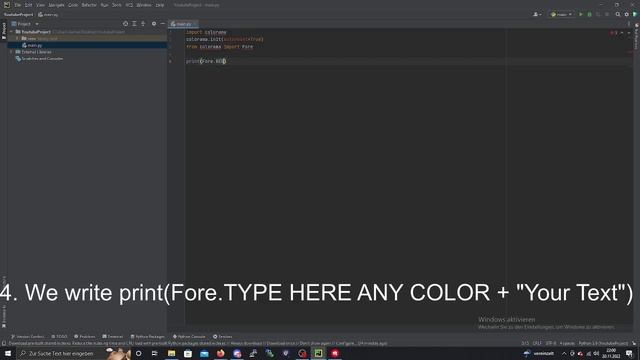
Task: Open the Navigate menu
Action: (x=56, y=5)
